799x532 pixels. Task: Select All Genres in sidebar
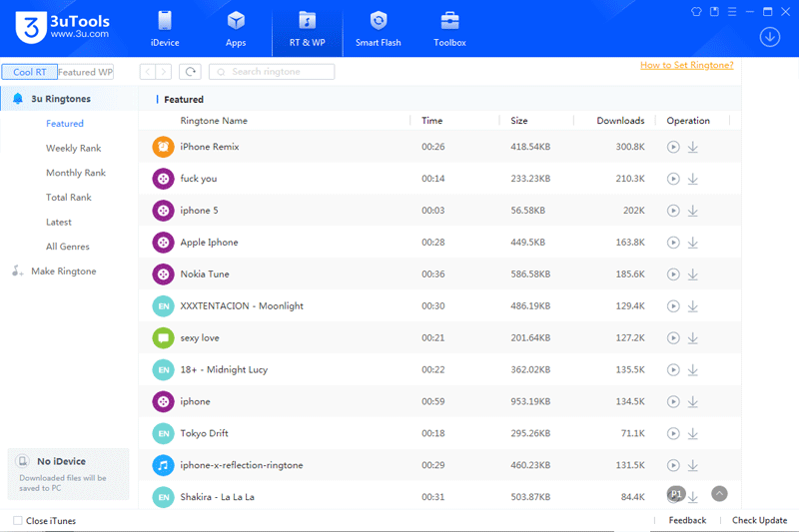[67, 247]
